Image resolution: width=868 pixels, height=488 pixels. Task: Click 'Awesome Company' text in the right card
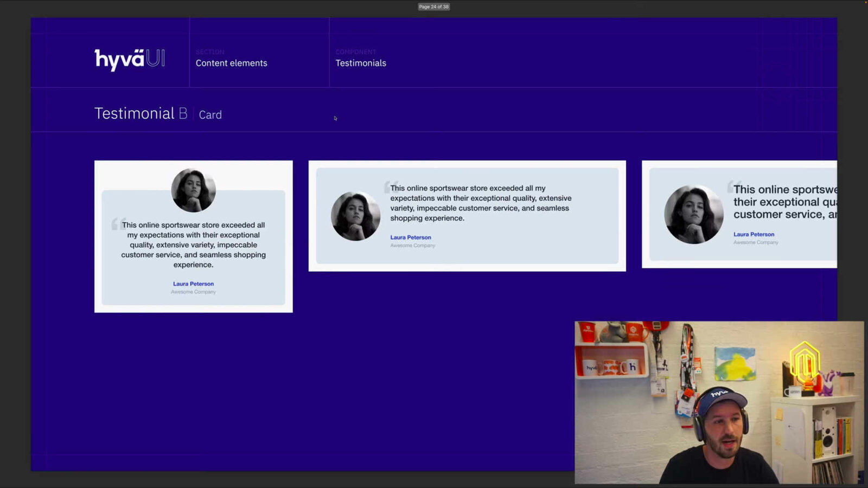point(756,242)
